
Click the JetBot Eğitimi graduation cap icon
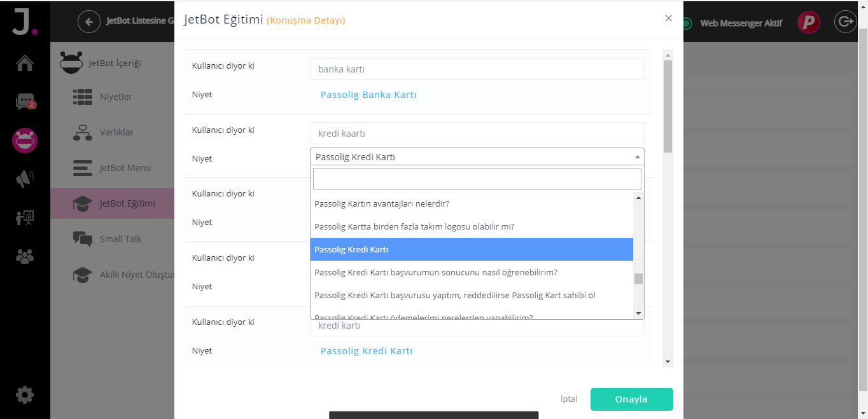click(x=83, y=203)
